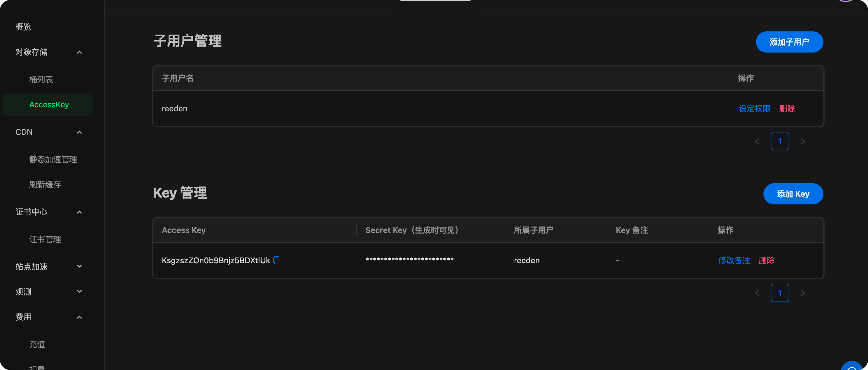Select page 1 in Key list pagination
Screen dimensions: 868x370
pyautogui.click(x=780, y=293)
